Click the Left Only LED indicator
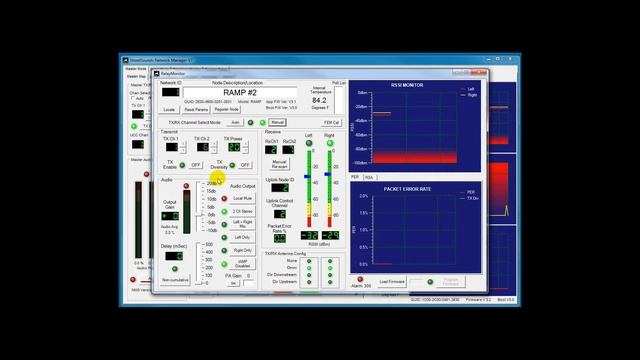The image size is (640, 360). (224, 237)
